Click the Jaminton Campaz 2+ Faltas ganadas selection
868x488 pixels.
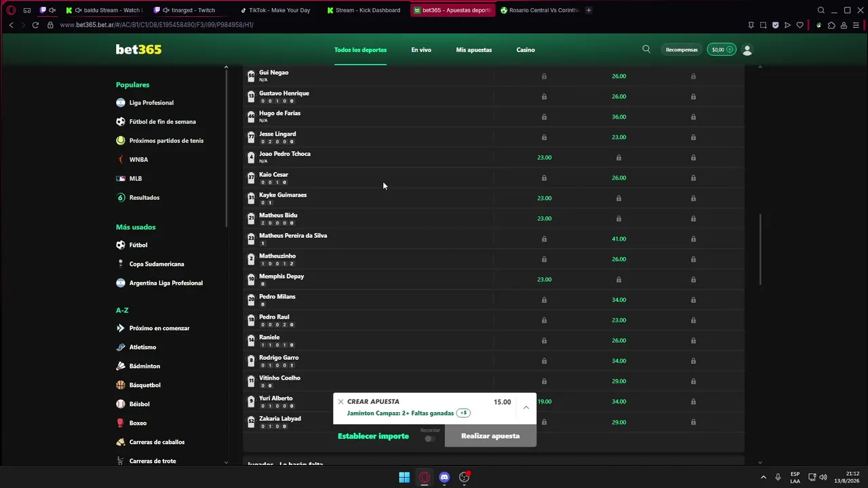tap(400, 413)
